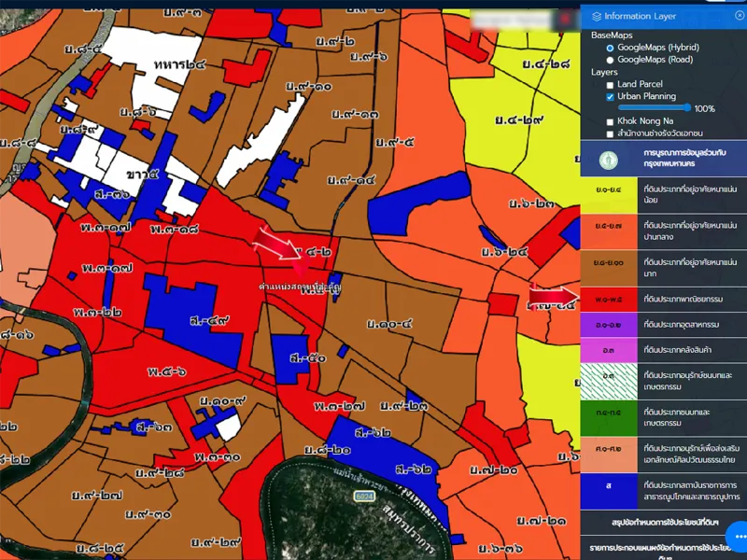
Task: Click the blue ส government institution legend swatch
Action: coord(609,485)
